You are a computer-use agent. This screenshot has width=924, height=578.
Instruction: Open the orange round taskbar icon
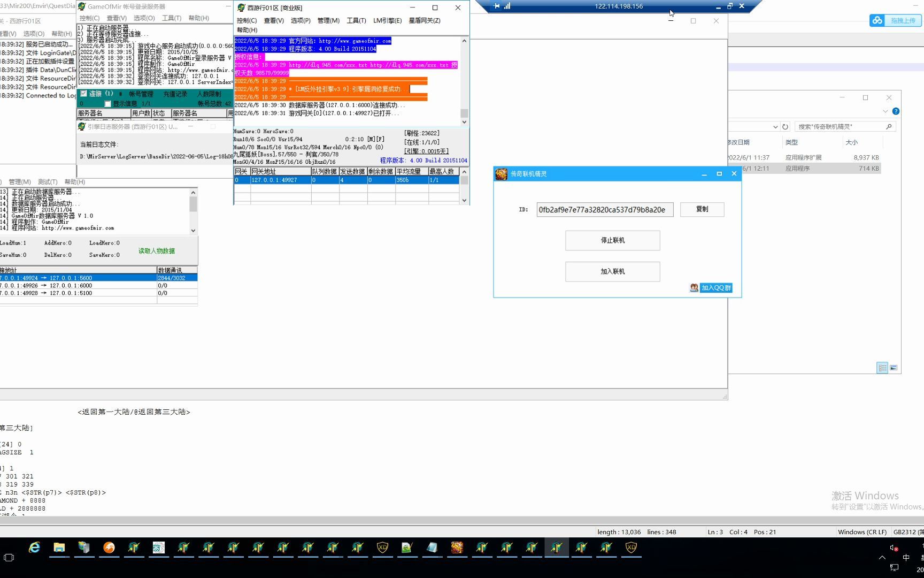109,547
